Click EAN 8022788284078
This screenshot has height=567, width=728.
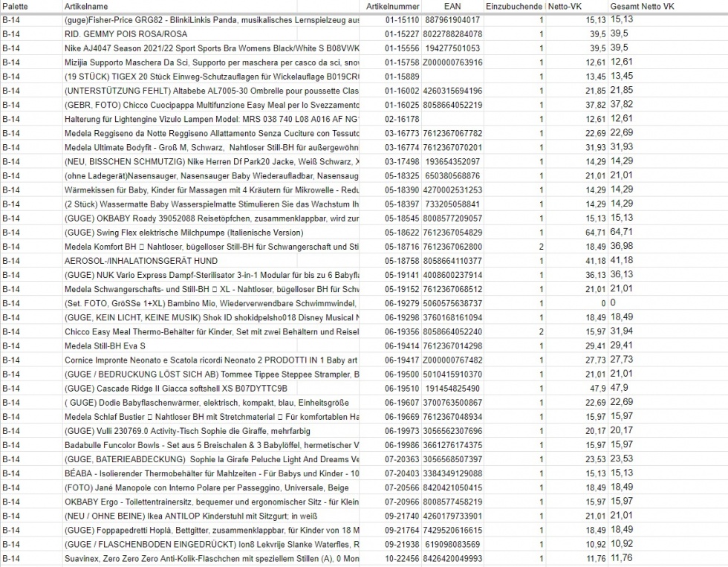[x=452, y=34]
